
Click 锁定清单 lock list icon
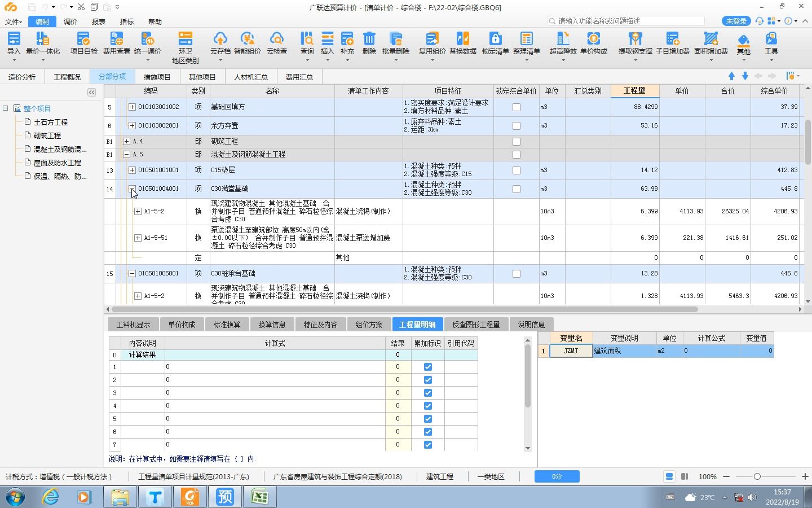click(x=495, y=43)
